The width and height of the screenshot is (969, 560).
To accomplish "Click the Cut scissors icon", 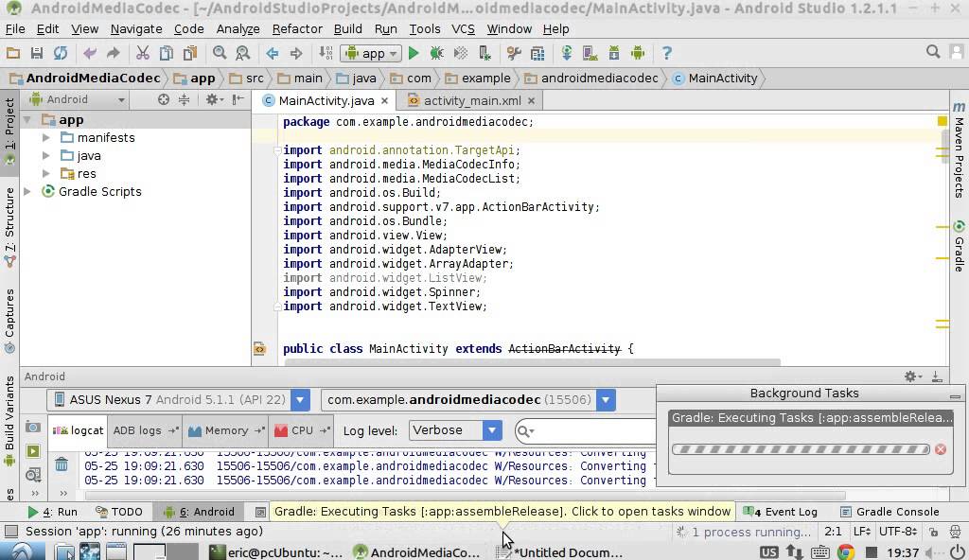I will (x=143, y=53).
